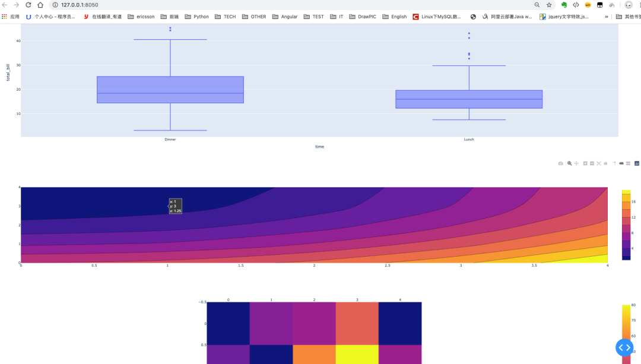The image size is (641, 364).
Task: Bookmark this page with star icon
Action: click(x=549, y=5)
